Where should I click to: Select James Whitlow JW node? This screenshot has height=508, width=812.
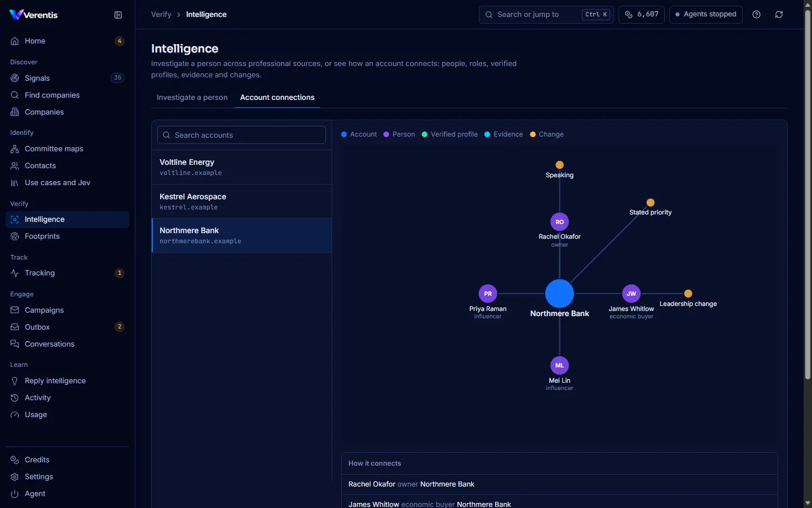(x=631, y=294)
